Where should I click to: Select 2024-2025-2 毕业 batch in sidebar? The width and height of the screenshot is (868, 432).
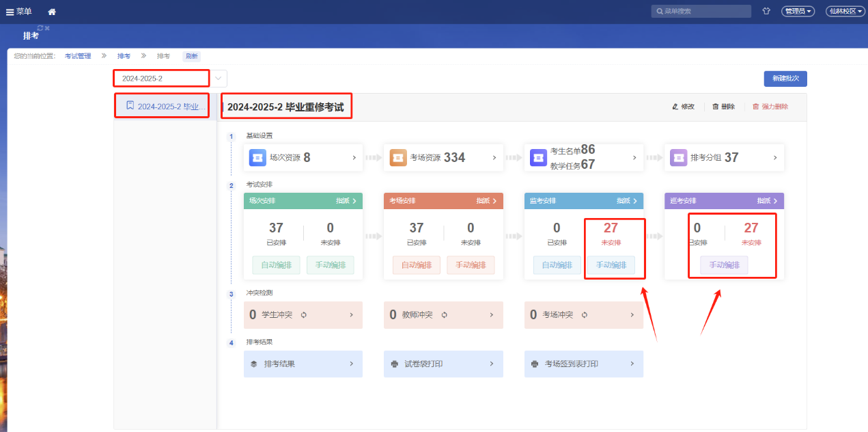(163, 107)
